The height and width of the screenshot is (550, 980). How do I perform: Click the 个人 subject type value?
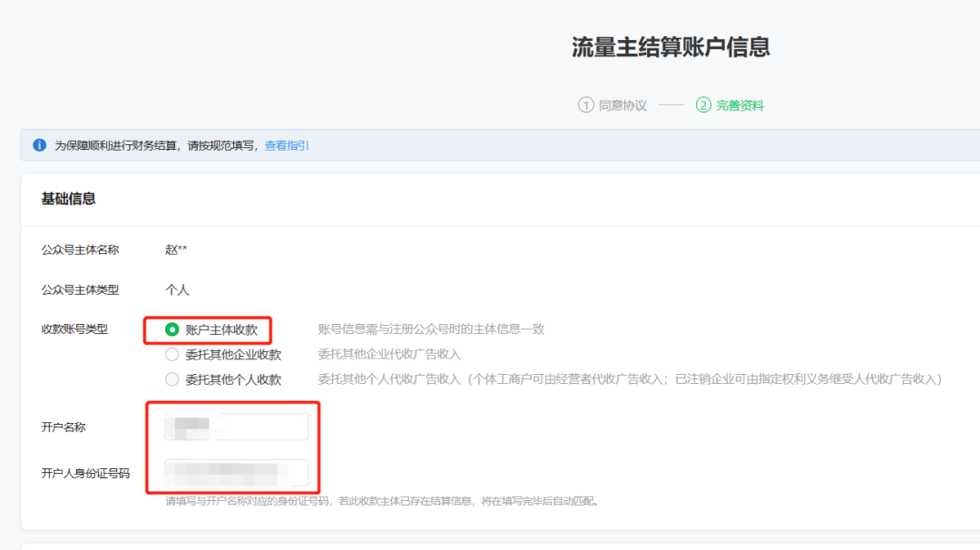[x=177, y=290]
